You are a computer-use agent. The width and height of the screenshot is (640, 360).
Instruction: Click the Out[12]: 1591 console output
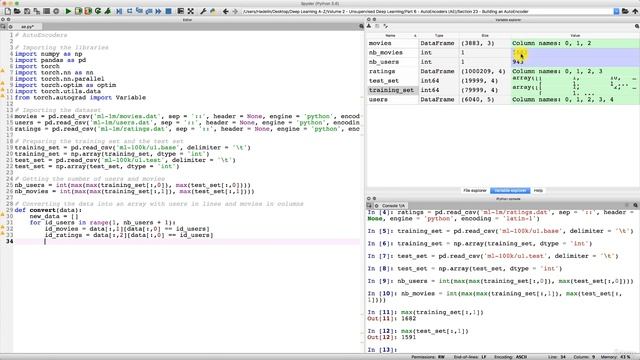tap(392, 337)
